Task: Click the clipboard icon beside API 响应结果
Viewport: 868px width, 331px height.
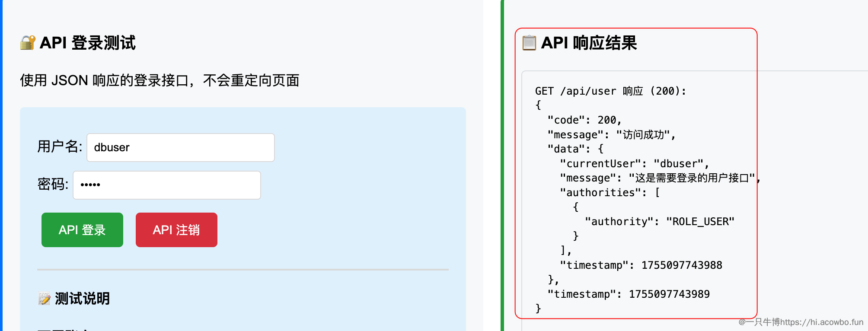Action: tap(529, 43)
